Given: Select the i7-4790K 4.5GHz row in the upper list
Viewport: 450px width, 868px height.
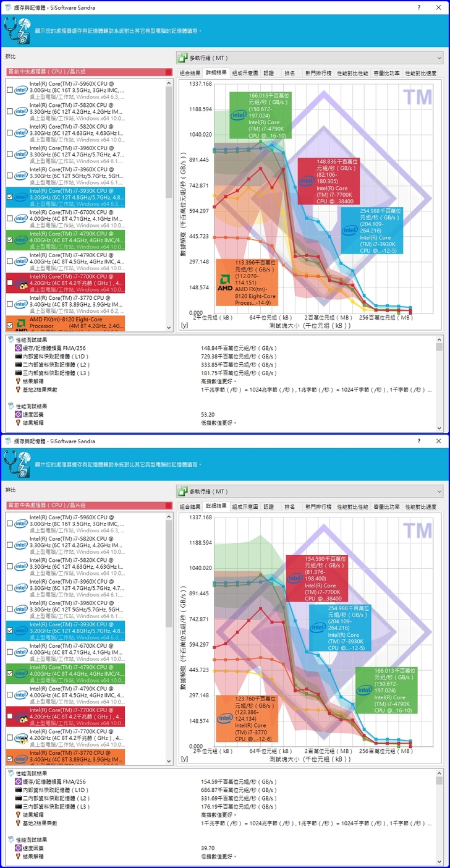Looking at the screenshot, I should [64, 262].
